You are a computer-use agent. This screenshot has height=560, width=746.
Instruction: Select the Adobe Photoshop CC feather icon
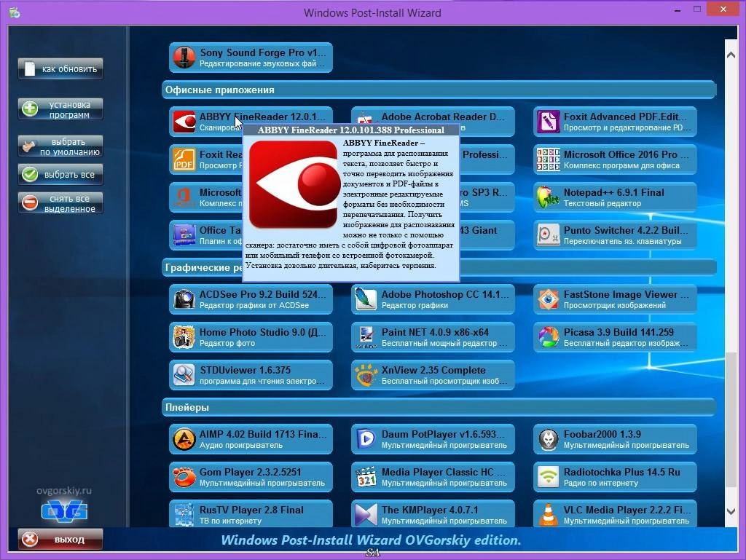pyautogui.click(x=366, y=299)
